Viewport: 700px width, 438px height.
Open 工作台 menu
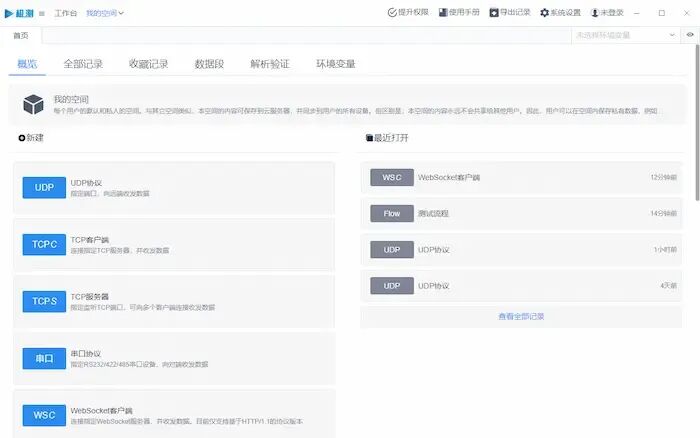[66, 13]
